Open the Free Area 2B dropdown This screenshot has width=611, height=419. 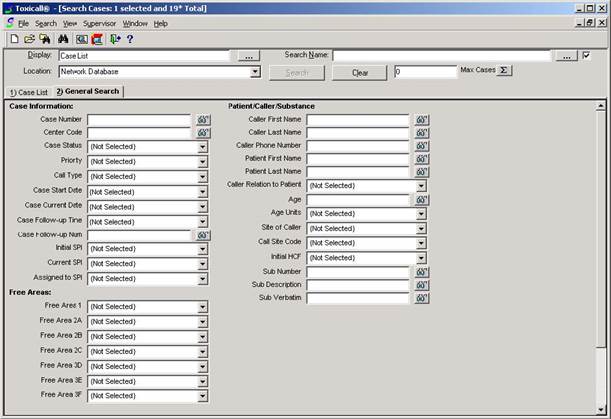202,337
